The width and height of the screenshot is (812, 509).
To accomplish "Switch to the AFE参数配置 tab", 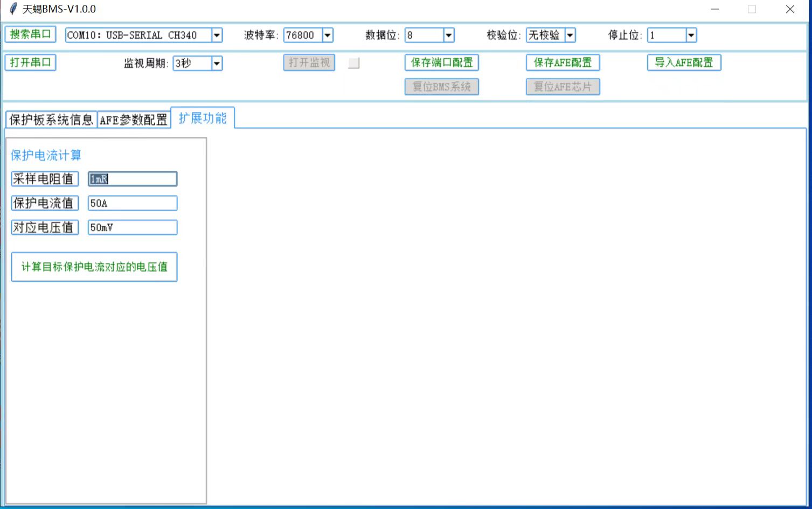I will (x=134, y=120).
